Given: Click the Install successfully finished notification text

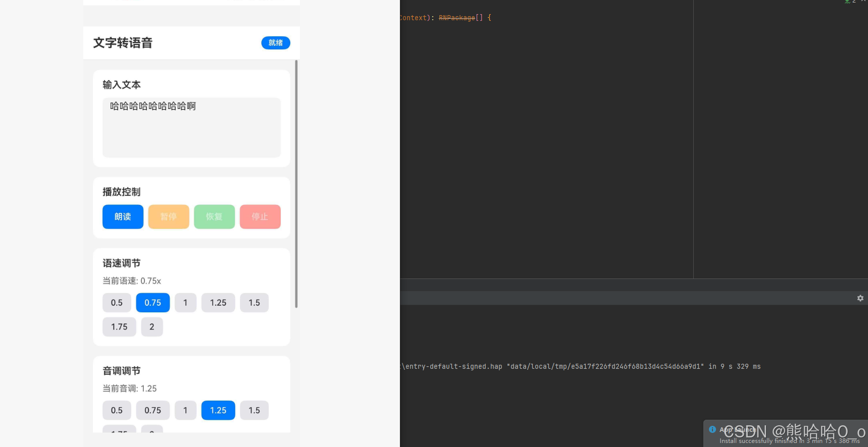Looking at the screenshot, I should [790, 441].
